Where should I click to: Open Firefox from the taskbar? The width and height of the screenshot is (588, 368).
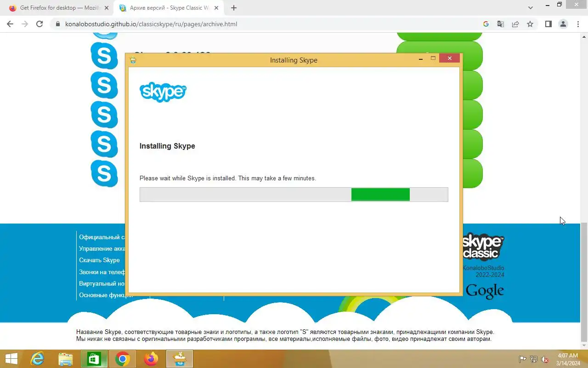[151, 359]
